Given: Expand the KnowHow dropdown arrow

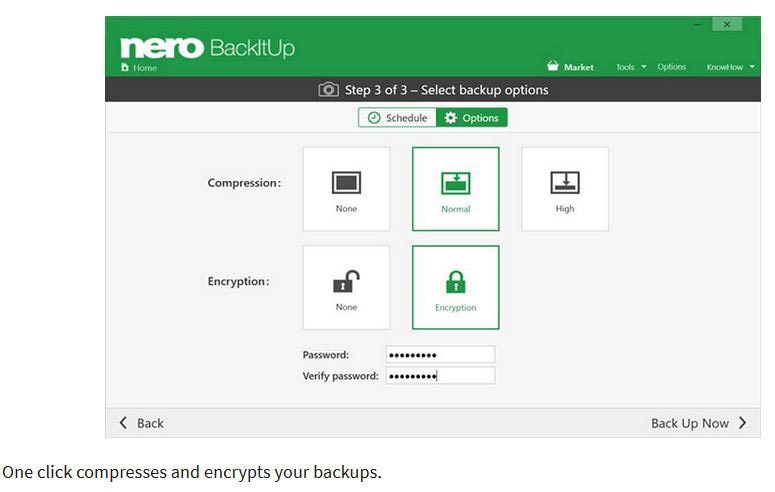Looking at the screenshot, I should (x=752, y=67).
